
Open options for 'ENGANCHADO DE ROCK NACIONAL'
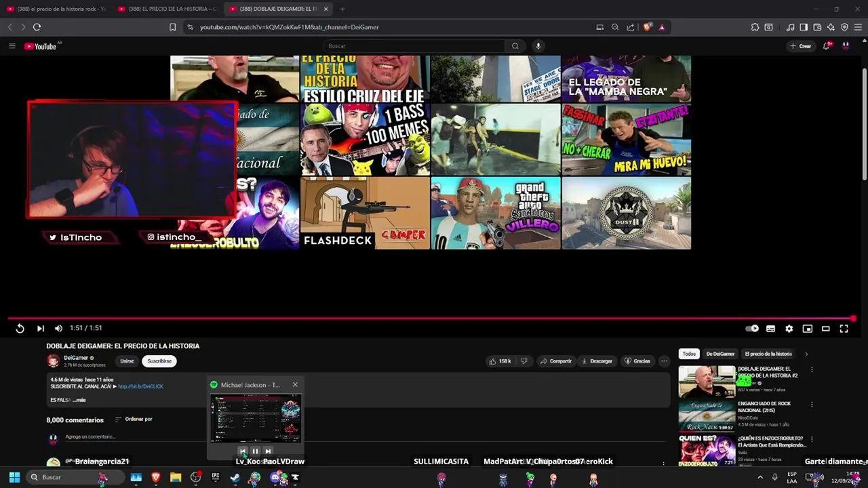pos(812,405)
